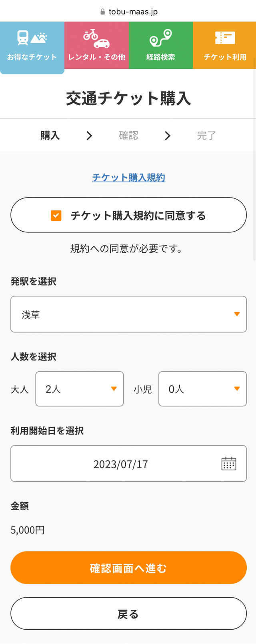Open the calendar icon for start date
The image size is (256, 644).
[x=229, y=464]
